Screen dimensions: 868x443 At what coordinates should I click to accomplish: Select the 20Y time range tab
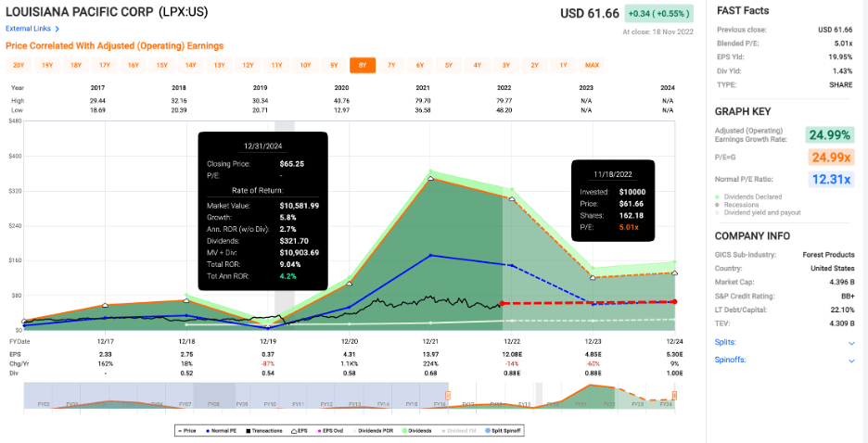pos(19,65)
